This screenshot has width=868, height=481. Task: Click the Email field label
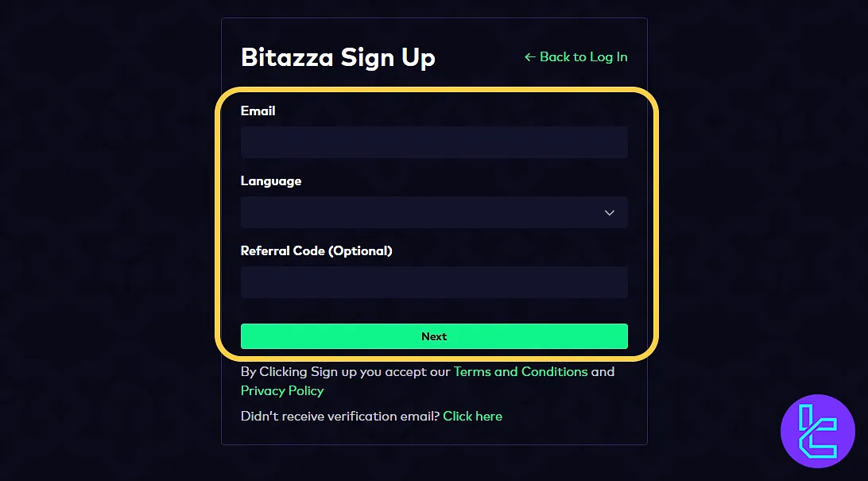tap(258, 111)
